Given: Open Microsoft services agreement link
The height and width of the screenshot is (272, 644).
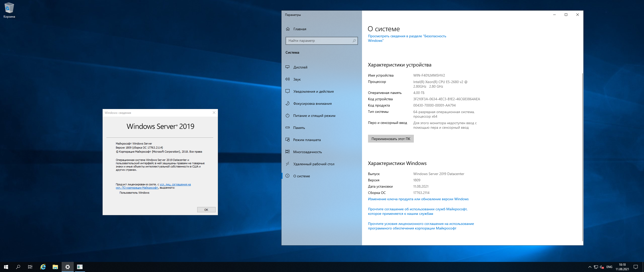Looking at the screenshot, I should [418, 211].
